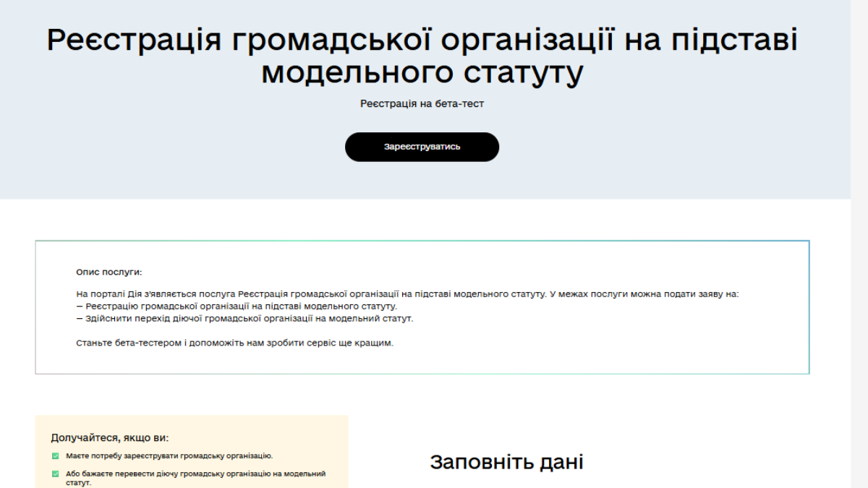
Task: Click the 'Долучайтеся, якщо ви:' heading
Action: 109,438
